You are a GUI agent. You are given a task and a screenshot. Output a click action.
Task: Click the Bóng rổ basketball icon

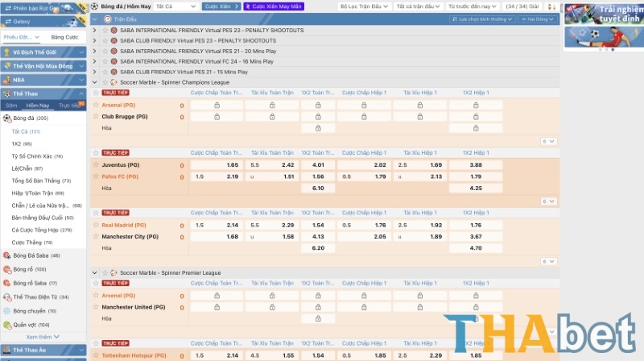tap(7, 269)
